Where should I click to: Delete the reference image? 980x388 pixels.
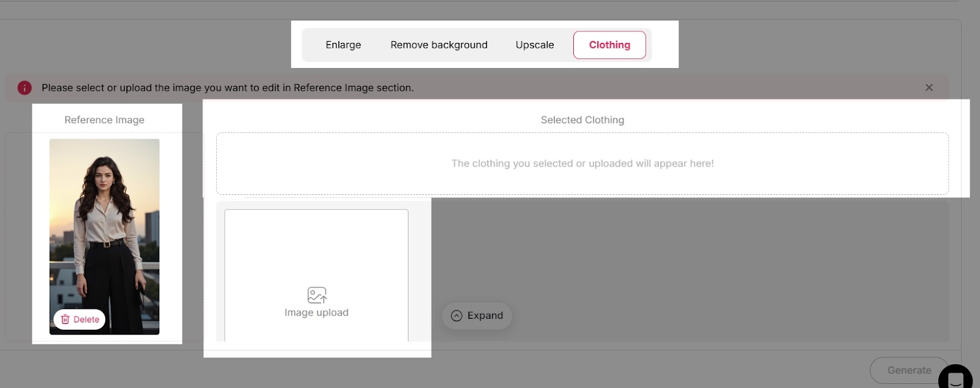click(x=80, y=319)
